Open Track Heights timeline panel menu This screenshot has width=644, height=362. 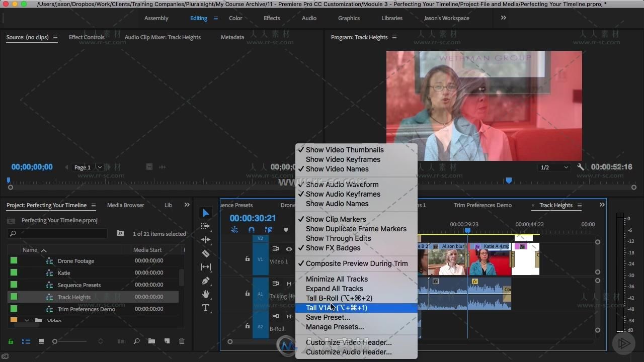580,205
